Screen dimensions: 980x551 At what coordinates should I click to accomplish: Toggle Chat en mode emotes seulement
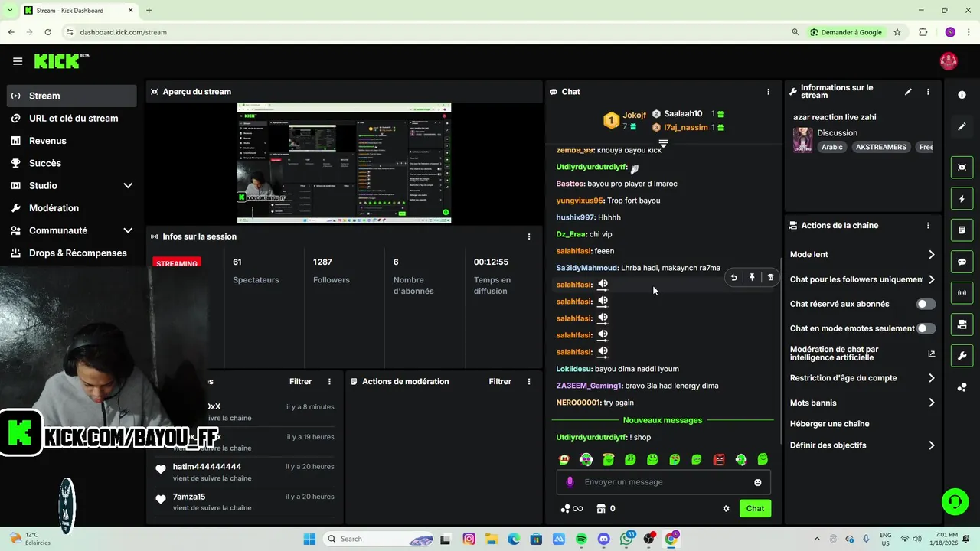click(x=926, y=328)
